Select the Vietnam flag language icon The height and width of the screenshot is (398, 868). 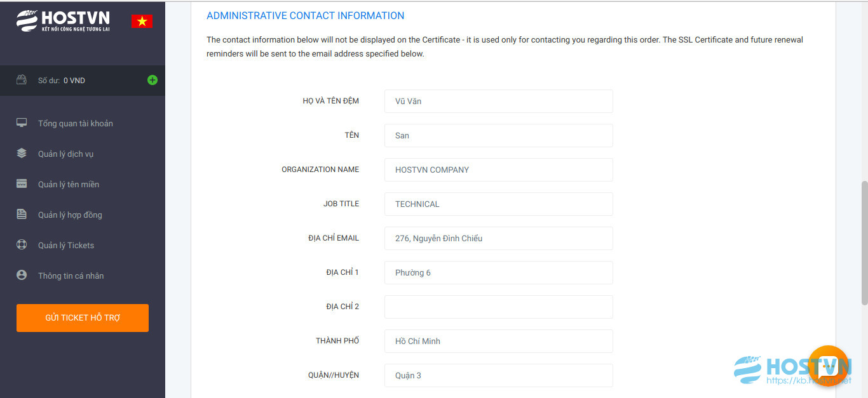click(x=142, y=21)
